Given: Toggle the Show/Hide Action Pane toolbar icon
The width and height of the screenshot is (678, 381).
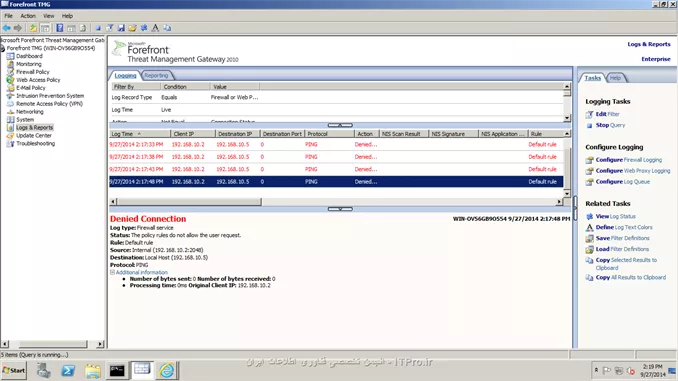Looking at the screenshot, I should (x=71, y=28).
